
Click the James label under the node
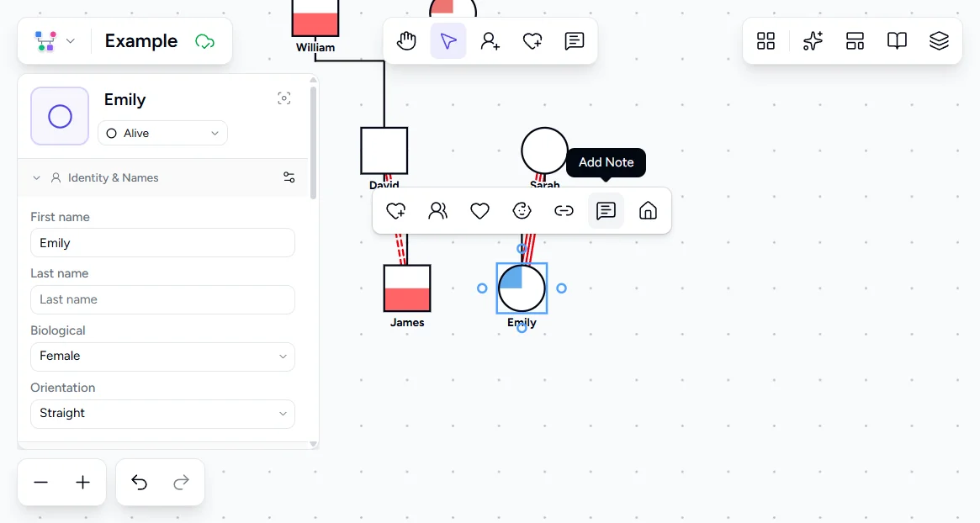point(407,322)
